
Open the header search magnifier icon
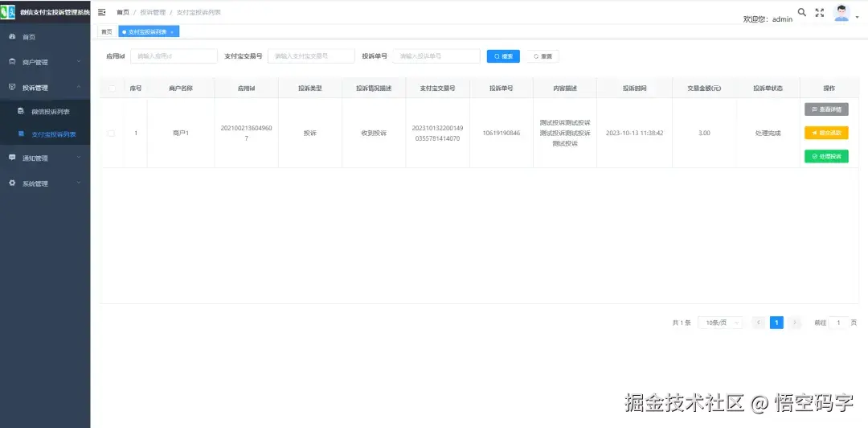tap(801, 12)
